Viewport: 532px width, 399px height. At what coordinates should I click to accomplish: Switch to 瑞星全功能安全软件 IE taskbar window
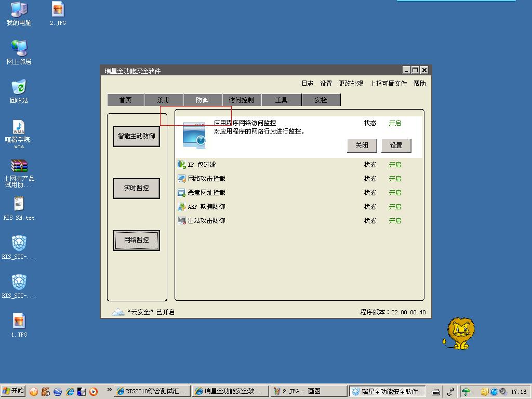(x=231, y=392)
